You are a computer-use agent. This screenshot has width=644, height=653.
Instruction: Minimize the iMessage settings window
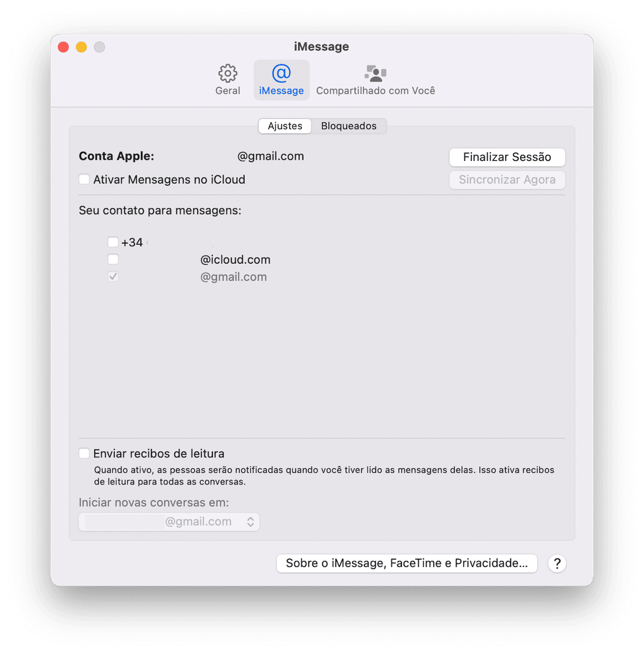pyautogui.click(x=82, y=47)
